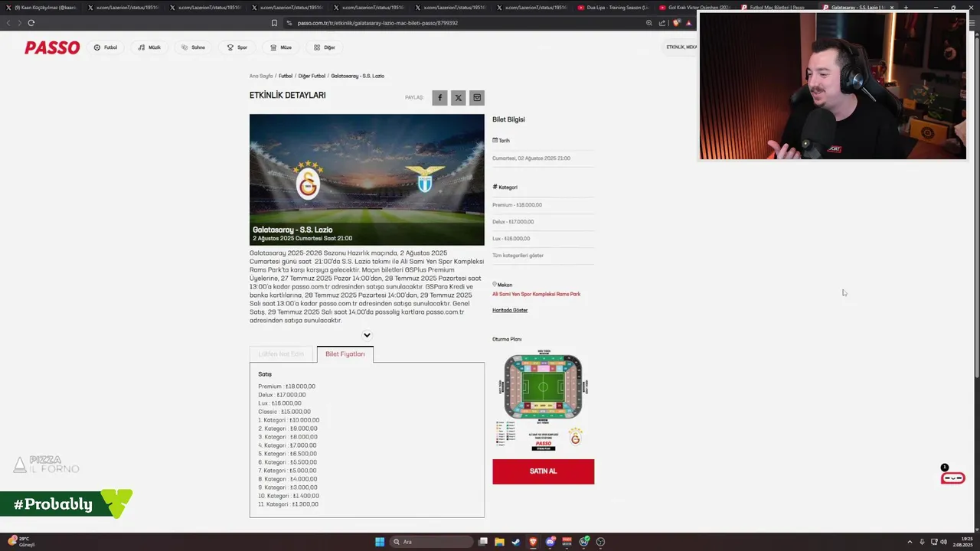Select the Bilet Fiyatları tab
980x551 pixels.
[x=345, y=354]
